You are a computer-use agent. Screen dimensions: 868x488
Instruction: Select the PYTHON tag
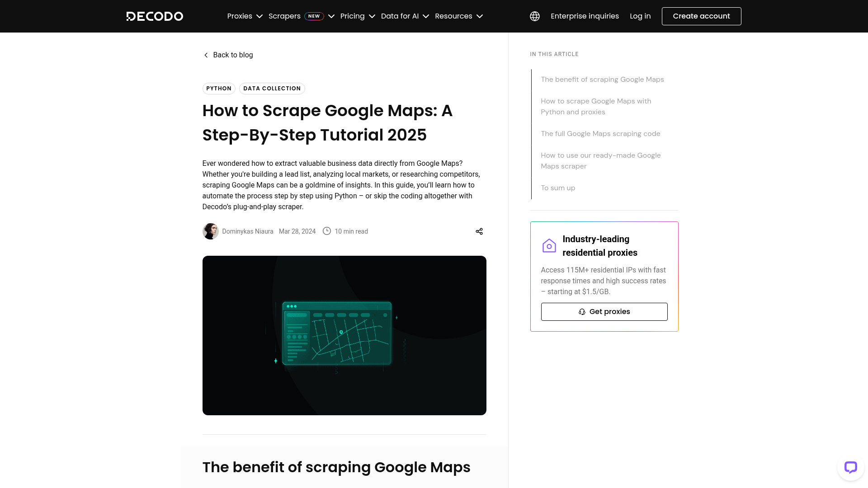pos(219,89)
